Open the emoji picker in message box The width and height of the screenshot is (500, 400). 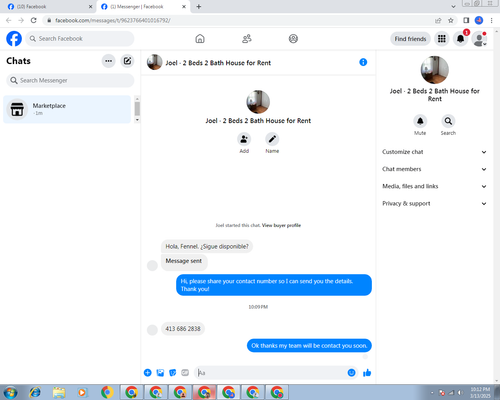tap(351, 373)
